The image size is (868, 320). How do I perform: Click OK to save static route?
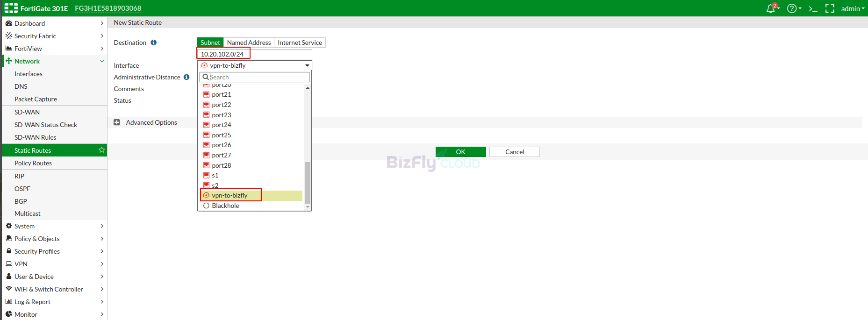coord(460,152)
